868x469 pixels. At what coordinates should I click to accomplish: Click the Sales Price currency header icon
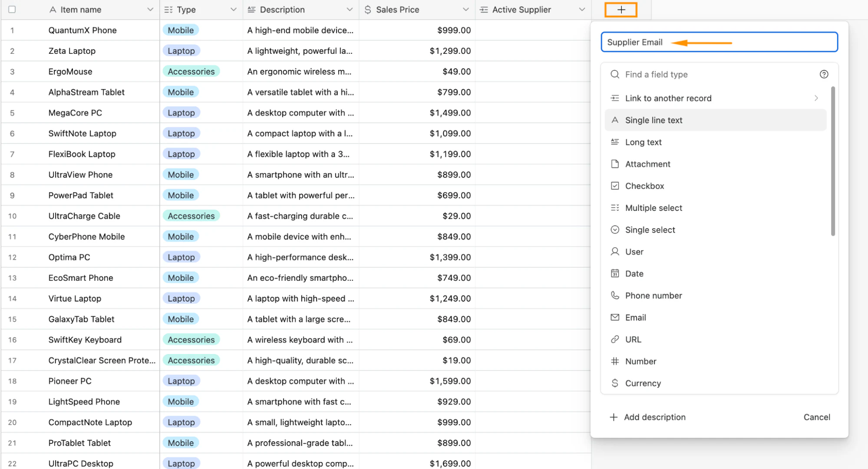368,10
